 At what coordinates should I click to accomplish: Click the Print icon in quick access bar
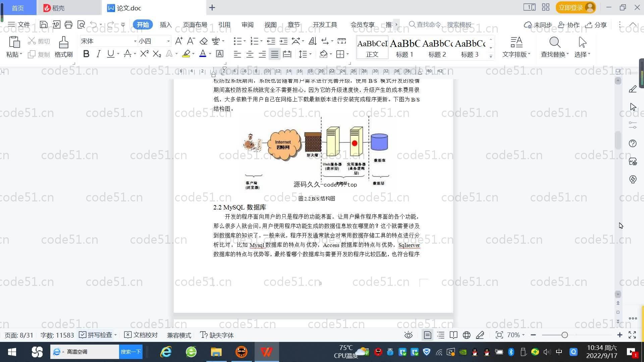tap(68, 24)
